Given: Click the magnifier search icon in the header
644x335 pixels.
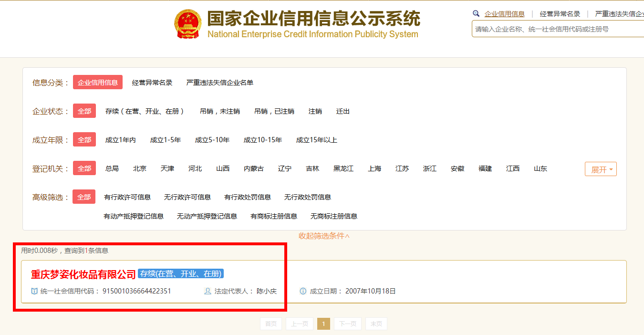Looking at the screenshot, I should [x=476, y=13].
